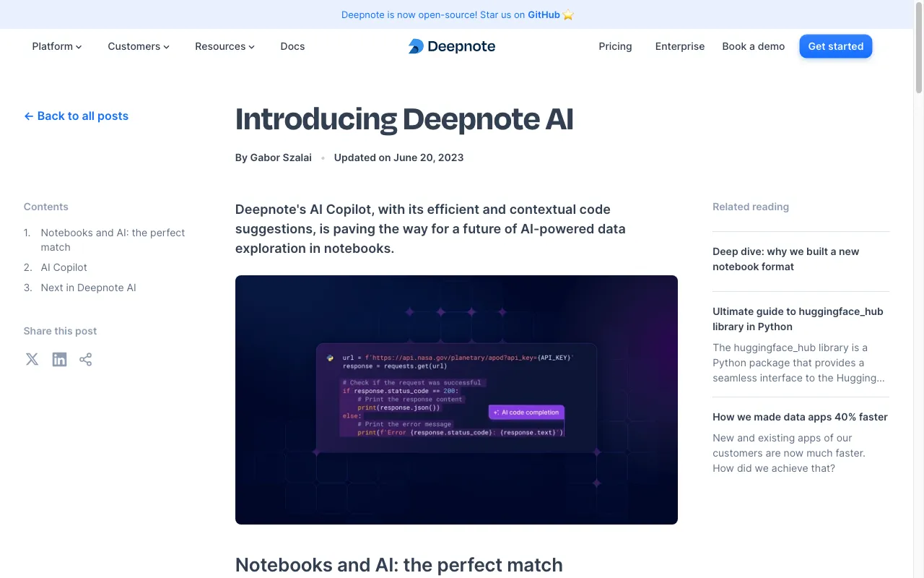The image size is (924, 578).
Task: Click the Deepnote logo in header
Action: coord(452,46)
